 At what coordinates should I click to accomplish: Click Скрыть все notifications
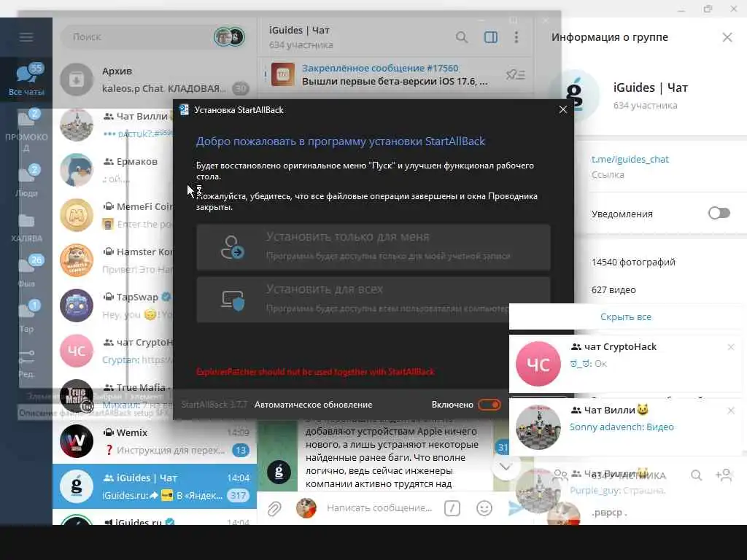(625, 316)
